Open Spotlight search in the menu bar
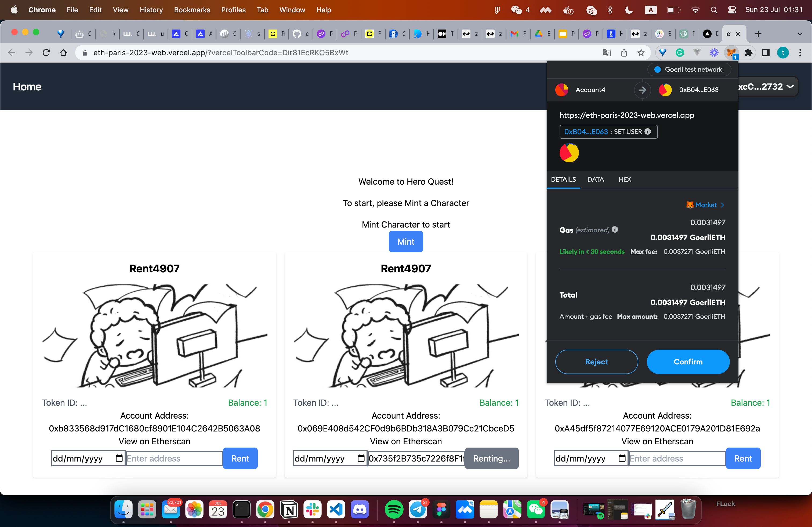This screenshot has width=812, height=527. 714,10
